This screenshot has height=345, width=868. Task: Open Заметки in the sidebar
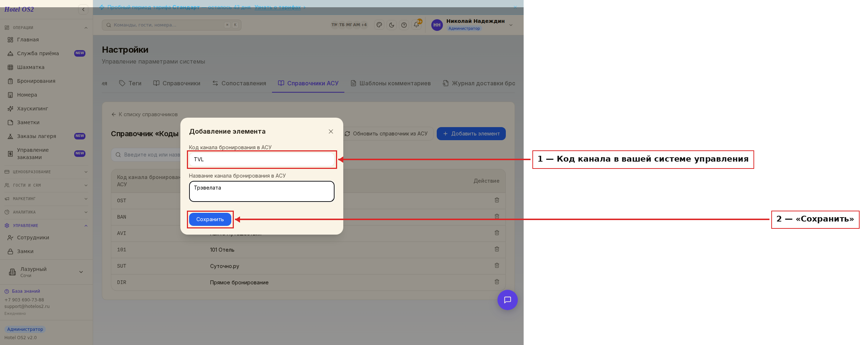(46, 122)
